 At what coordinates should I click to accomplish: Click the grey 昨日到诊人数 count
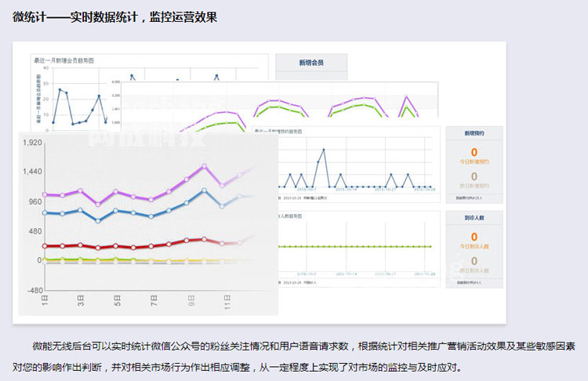pyautogui.click(x=474, y=260)
